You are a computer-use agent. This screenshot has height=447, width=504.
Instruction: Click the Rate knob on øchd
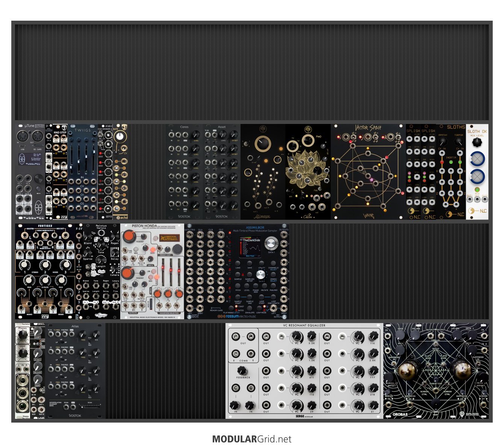pyautogui.click(x=120, y=137)
